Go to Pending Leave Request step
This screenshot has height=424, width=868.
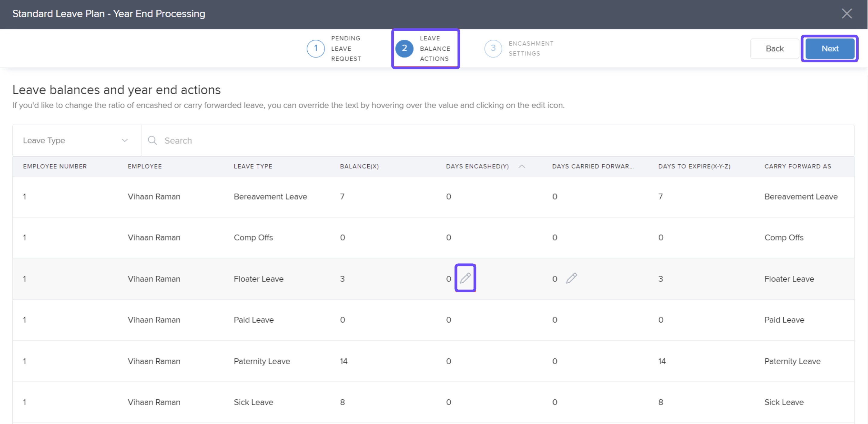[346, 48]
